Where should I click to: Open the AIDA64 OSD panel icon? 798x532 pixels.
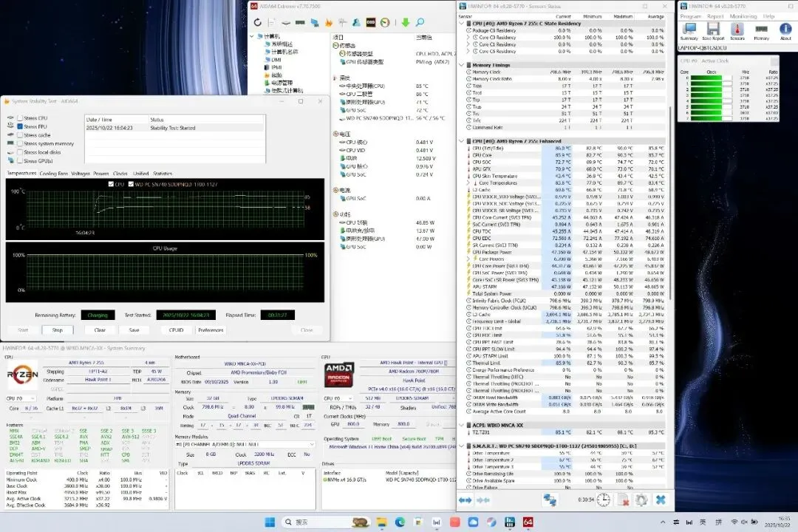pos(370,22)
